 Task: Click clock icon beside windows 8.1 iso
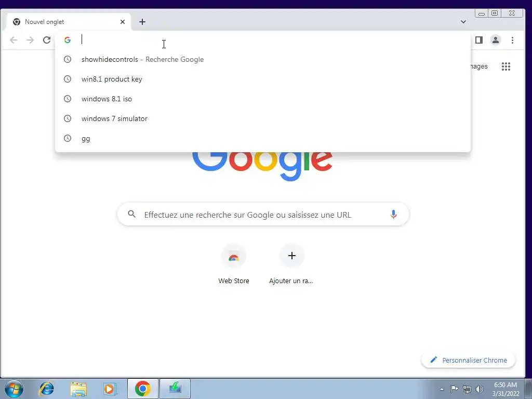coord(68,99)
